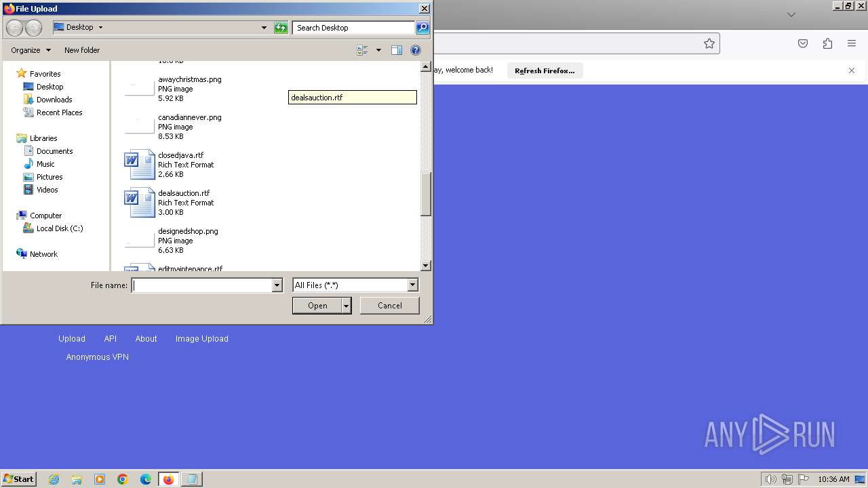Open Firefox Pocket save icon
This screenshot has width=868, height=488.
tap(803, 43)
